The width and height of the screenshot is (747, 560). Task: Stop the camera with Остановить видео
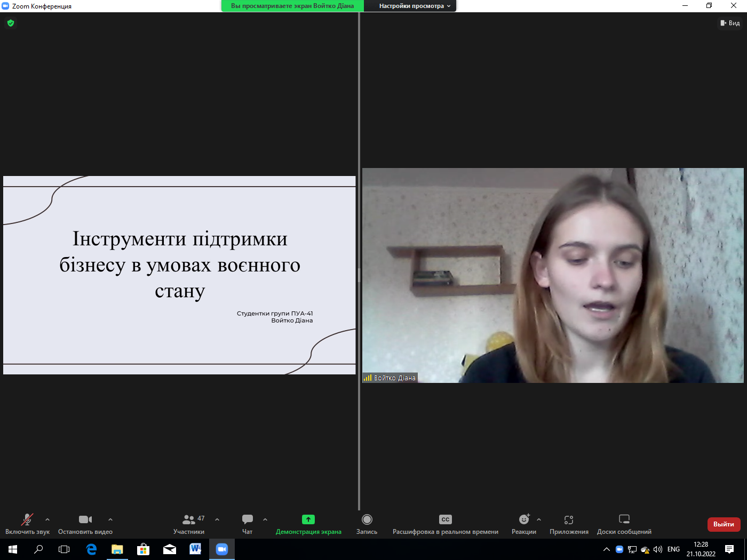(85, 524)
